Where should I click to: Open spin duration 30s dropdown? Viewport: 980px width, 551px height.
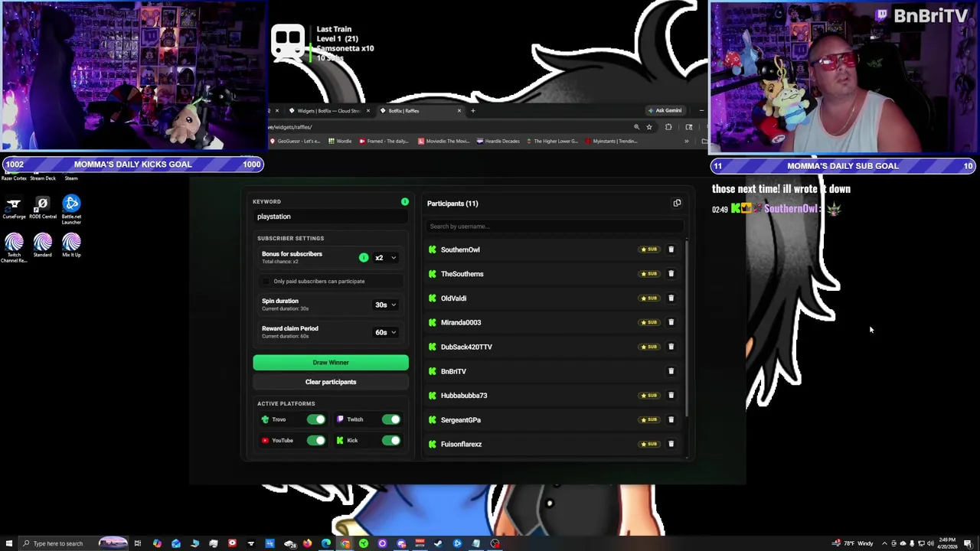386,305
